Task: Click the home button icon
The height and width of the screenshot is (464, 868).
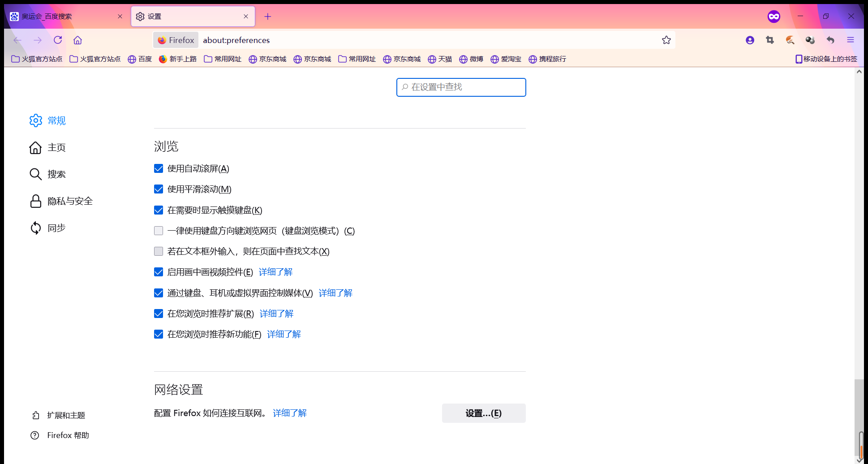Action: tap(77, 40)
